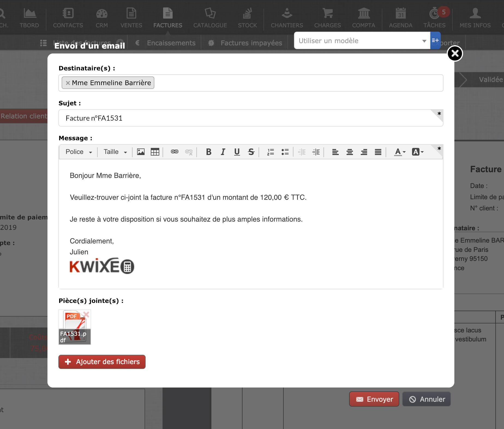Cancel with the Annuler button

(427, 399)
